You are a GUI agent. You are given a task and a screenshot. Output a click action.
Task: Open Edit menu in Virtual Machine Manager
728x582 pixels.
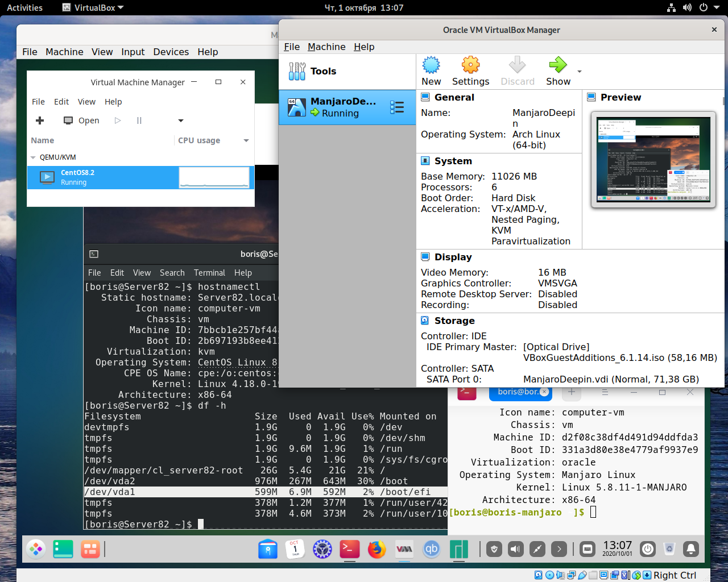click(61, 102)
